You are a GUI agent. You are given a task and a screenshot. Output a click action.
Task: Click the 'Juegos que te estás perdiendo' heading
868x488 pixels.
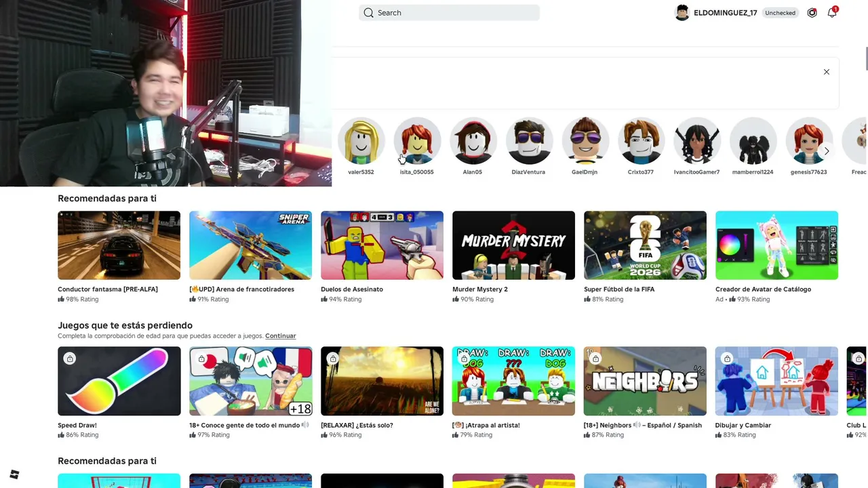125,325
